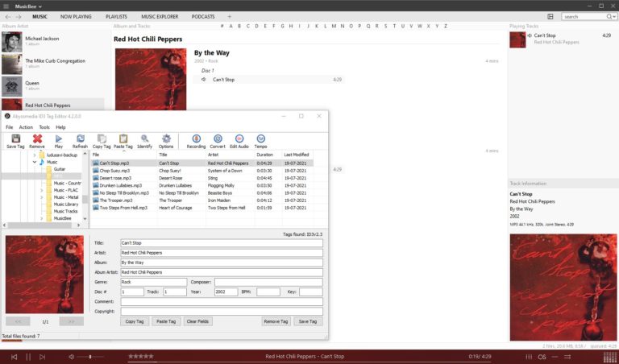Click the Clear Fields button

point(197,321)
